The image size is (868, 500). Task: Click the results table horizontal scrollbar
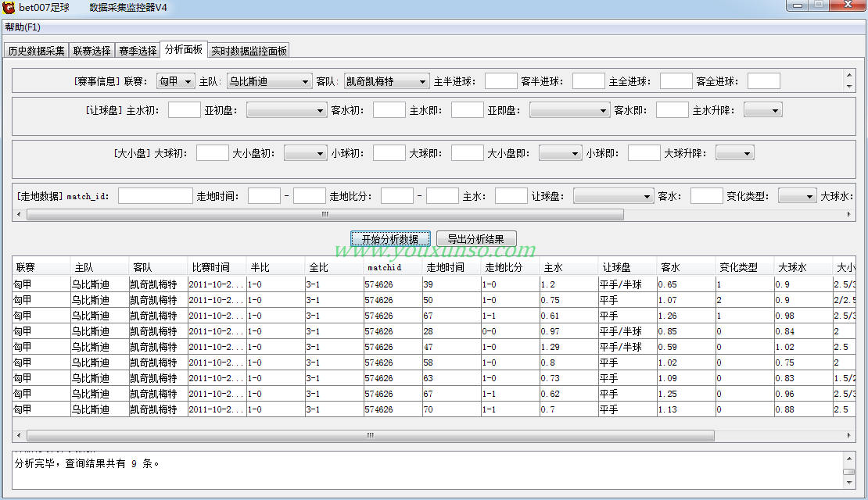click(x=370, y=435)
